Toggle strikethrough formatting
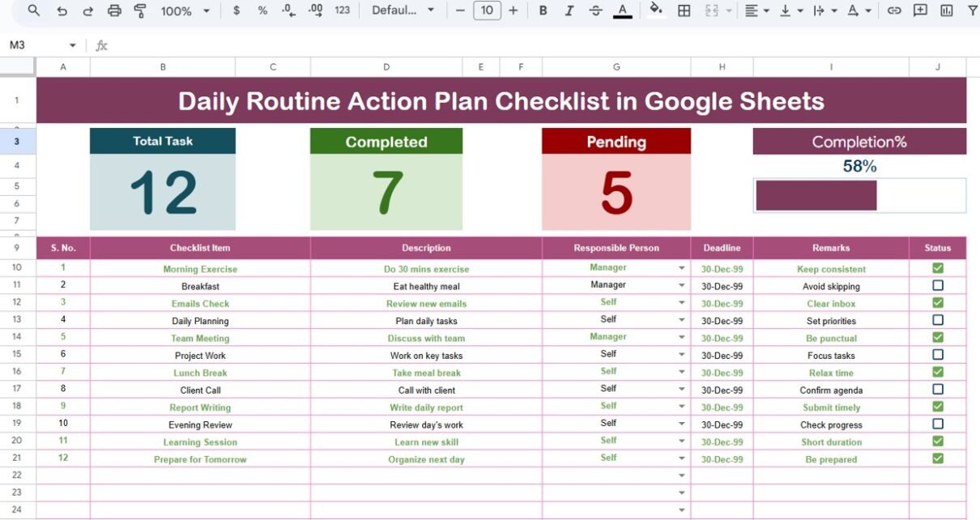 coord(595,11)
